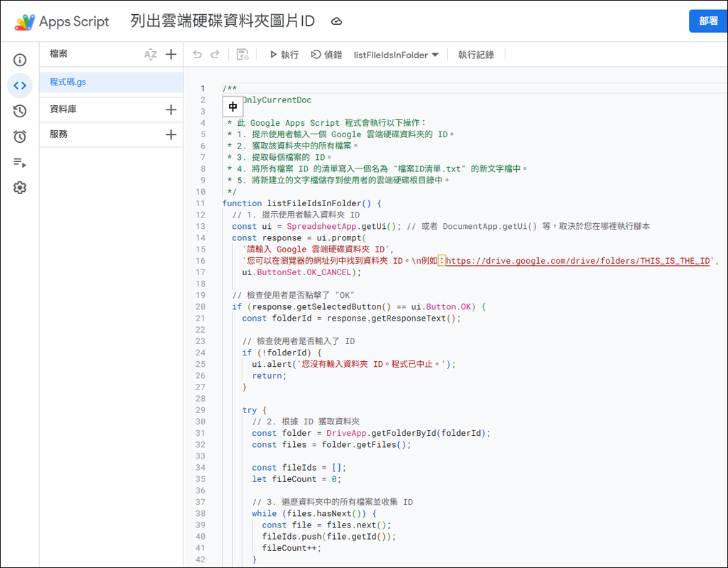Click the cloud save status icon

click(336, 21)
